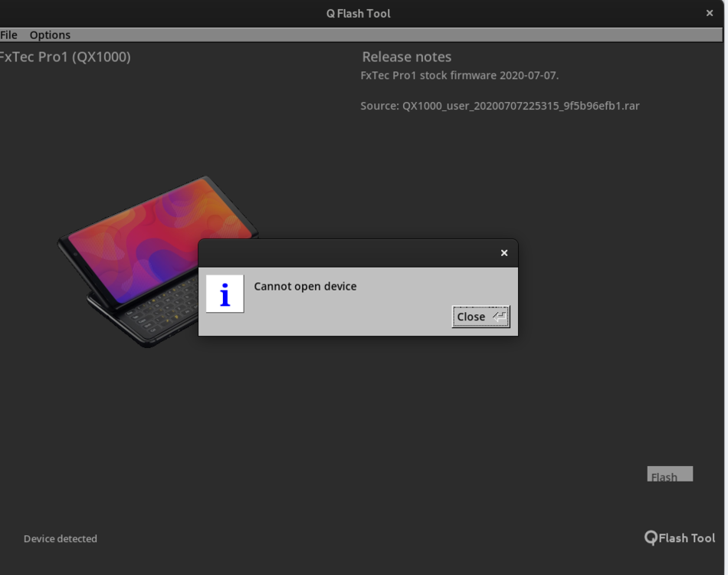
Task: Open the Options menu
Action: [49, 34]
